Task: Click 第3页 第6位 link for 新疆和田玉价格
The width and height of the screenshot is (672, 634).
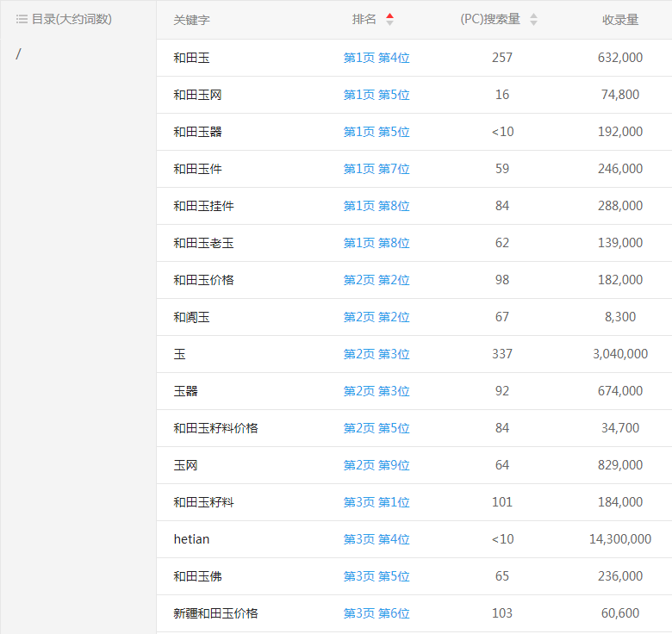Action: [376, 613]
